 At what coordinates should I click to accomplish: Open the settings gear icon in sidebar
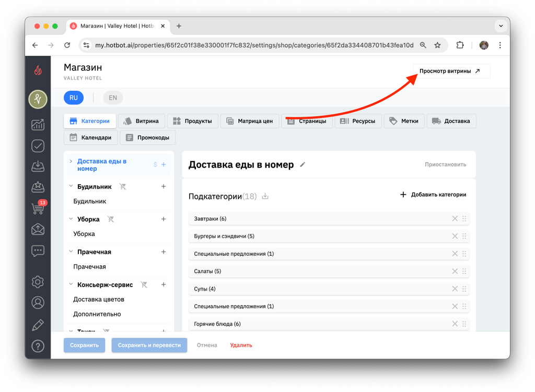coord(38,282)
